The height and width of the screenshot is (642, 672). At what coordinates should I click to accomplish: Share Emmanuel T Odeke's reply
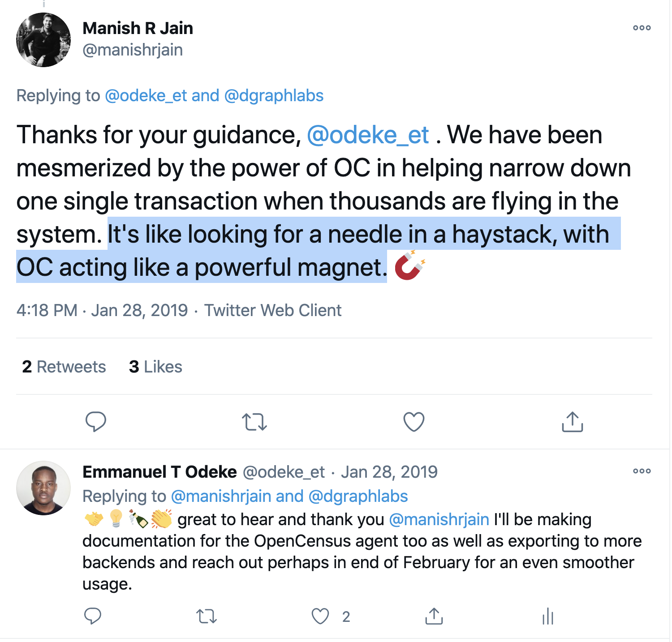(x=434, y=616)
